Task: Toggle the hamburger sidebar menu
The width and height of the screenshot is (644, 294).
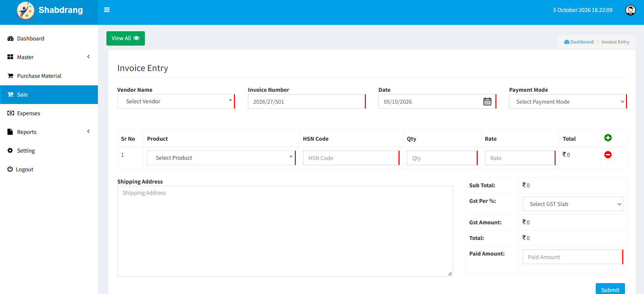Action: tap(107, 10)
